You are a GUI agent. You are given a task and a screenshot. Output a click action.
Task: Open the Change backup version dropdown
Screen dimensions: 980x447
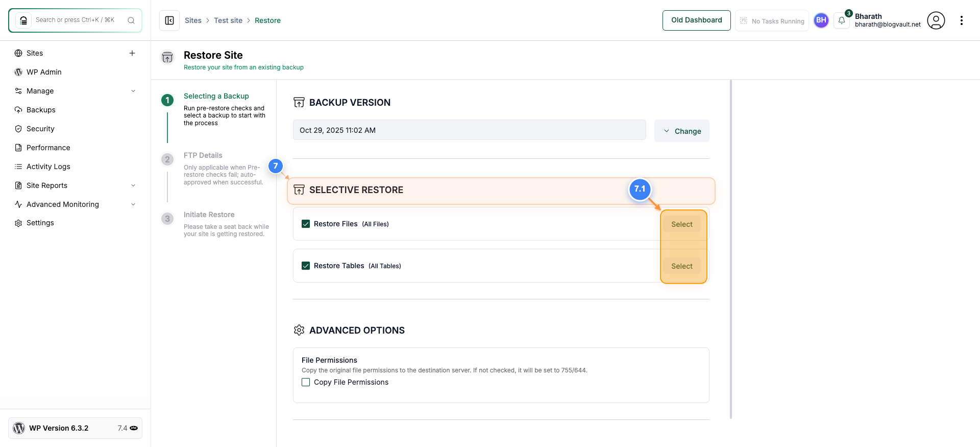(682, 131)
